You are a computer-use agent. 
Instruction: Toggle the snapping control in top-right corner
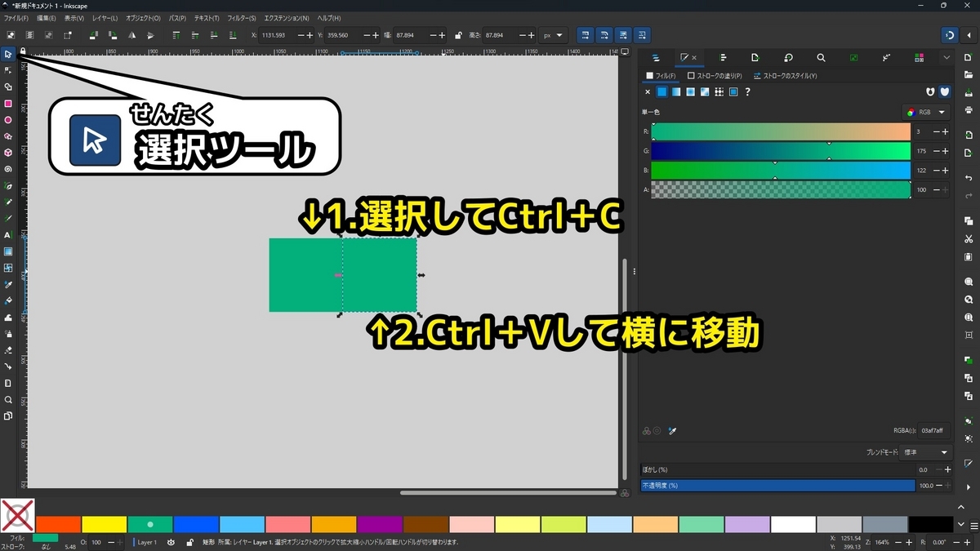[950, 35]
